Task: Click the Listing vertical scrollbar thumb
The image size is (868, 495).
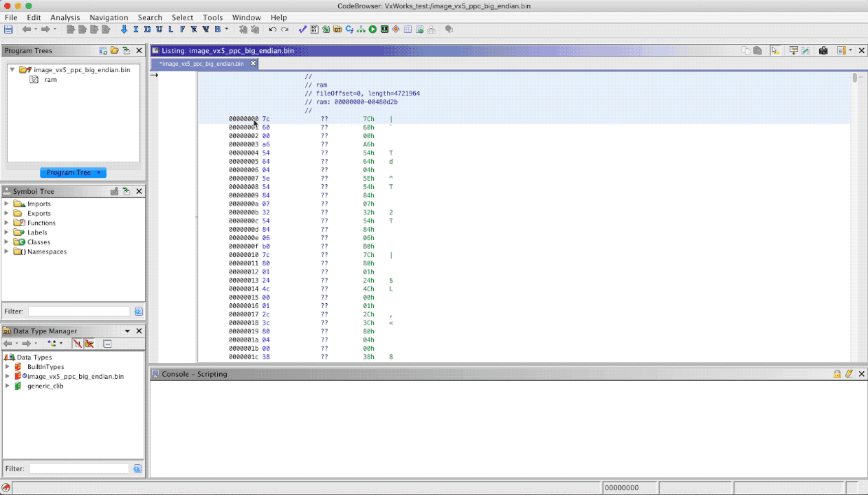Action: click(855, 78)
